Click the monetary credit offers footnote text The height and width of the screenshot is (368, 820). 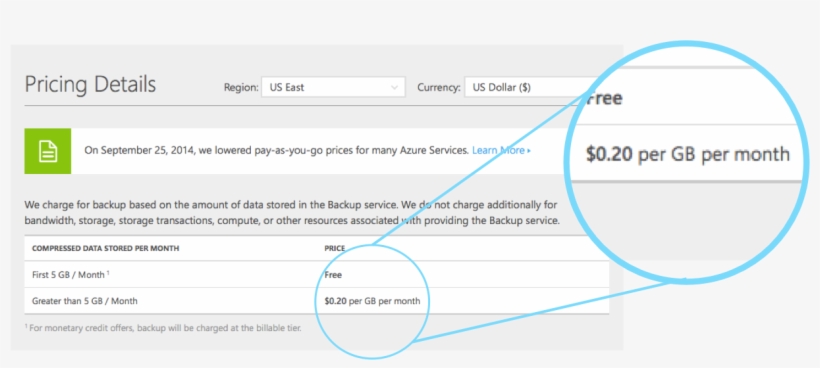click(x=163, y=328)
